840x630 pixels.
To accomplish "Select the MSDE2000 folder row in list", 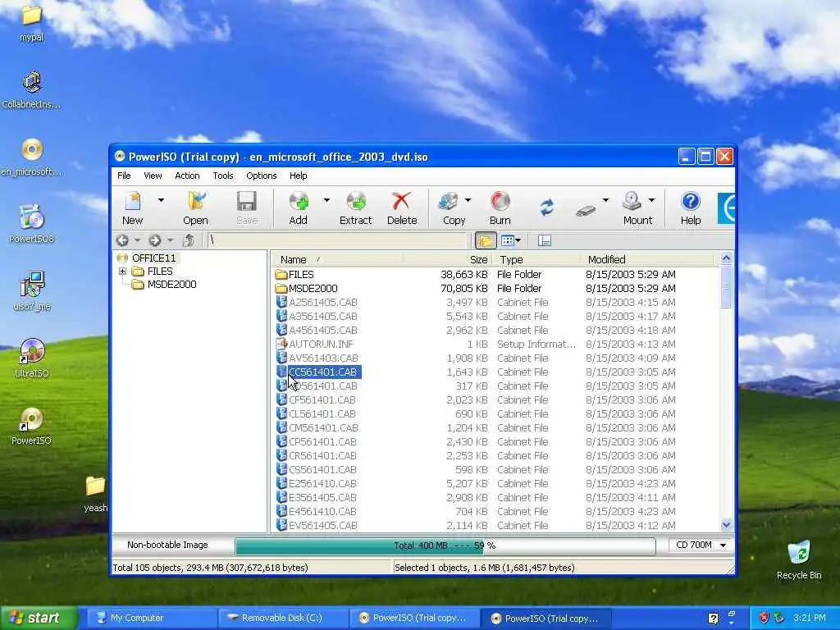I will [496, 288].
